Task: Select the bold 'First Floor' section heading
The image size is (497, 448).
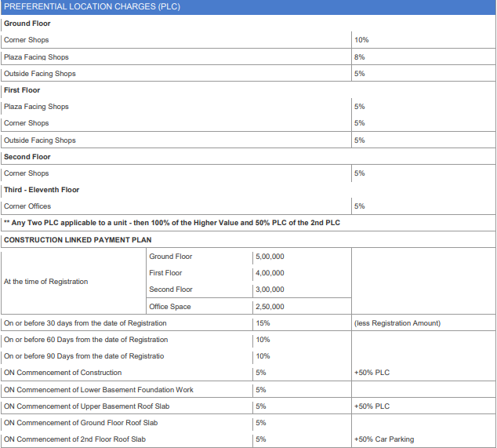Action: click(x=22, y=90)
